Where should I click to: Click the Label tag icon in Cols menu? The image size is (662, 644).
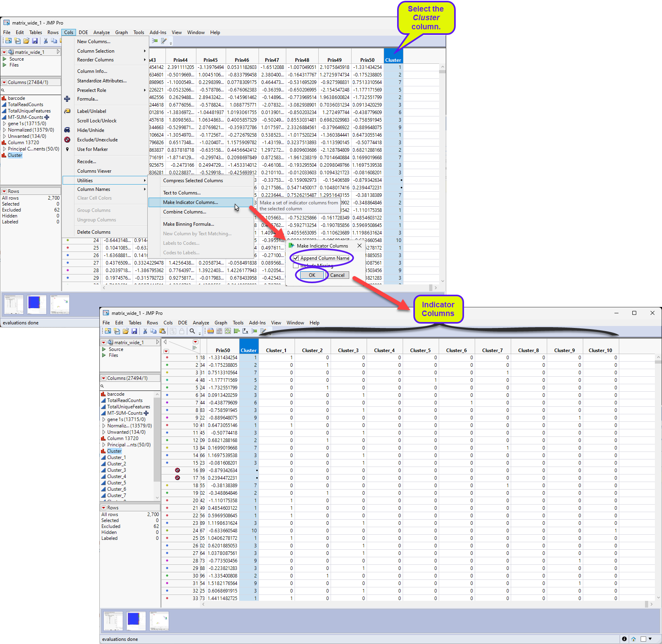[x=67, y=111]
